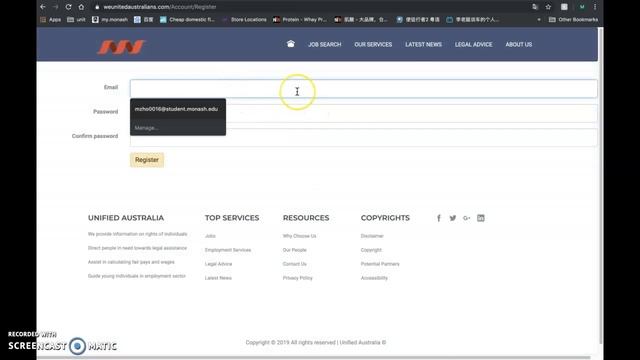Screen dimensions: 640x360
Task: Open Latest News footer link
Action: pyautogui.click(x=218, y=278)
